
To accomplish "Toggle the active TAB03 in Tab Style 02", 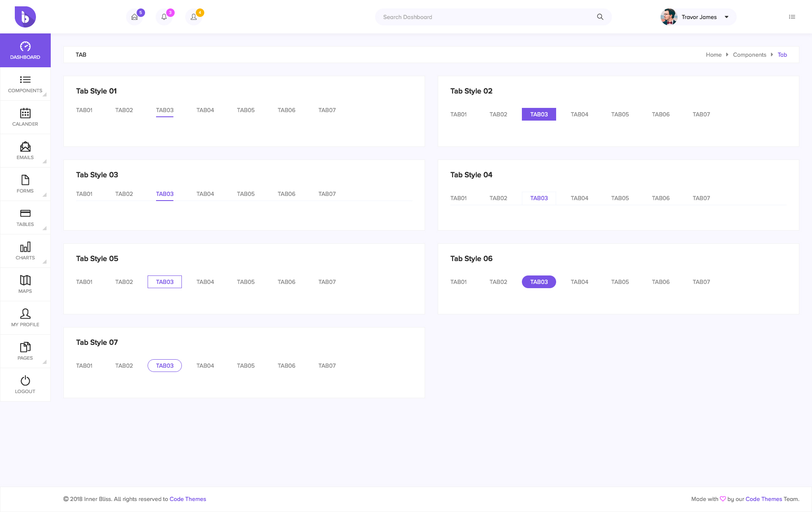I will (x=539, y=114).
